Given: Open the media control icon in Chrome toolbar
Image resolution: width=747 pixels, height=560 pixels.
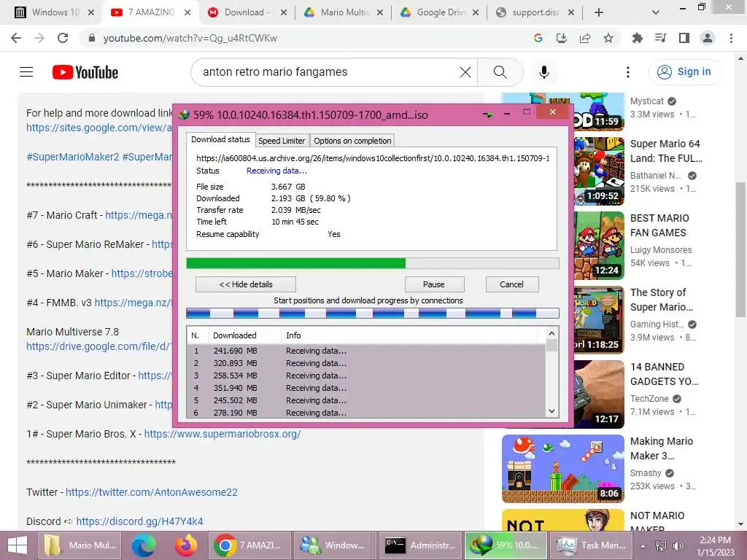Looking at the screenshot, I should tap(660, 38).
